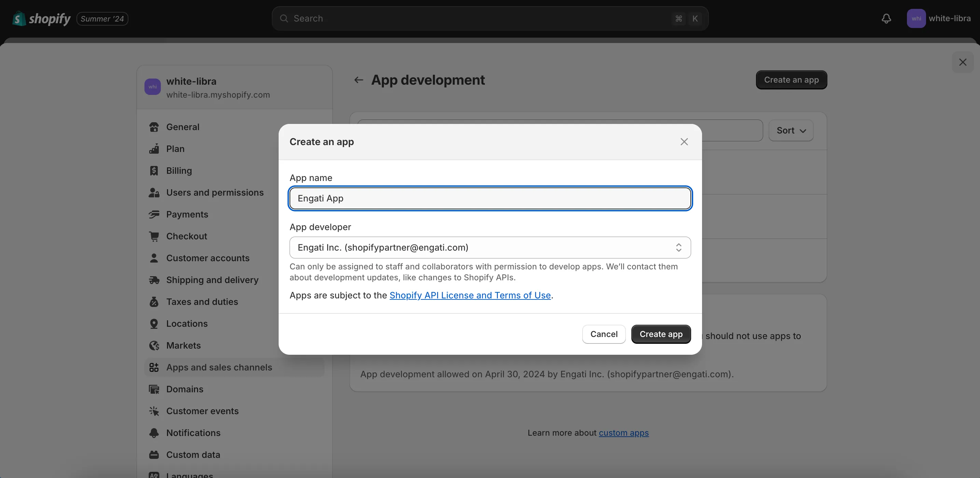980x478 pixels.
Task: Cancel the Create an app dialog
Action: tap(604, 334)
